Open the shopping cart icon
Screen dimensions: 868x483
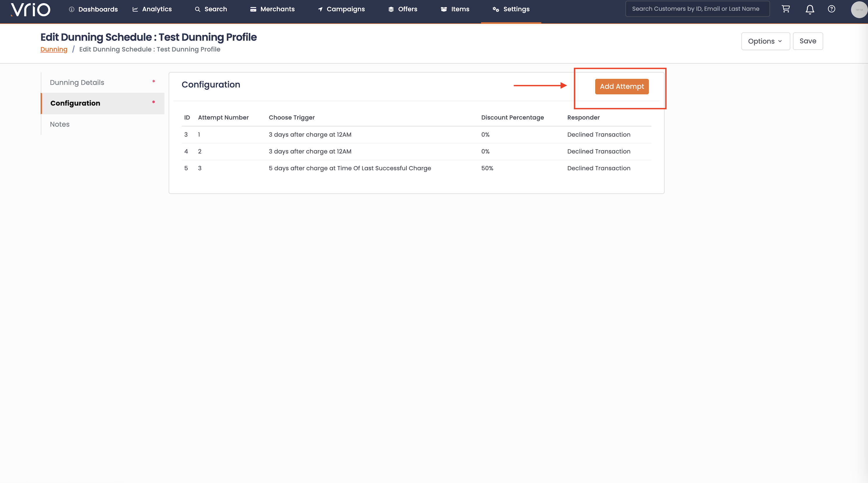(785, 9)
